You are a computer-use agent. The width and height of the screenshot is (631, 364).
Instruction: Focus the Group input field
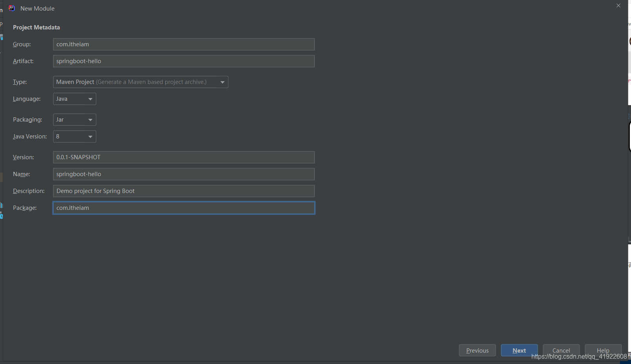(184, 44)
